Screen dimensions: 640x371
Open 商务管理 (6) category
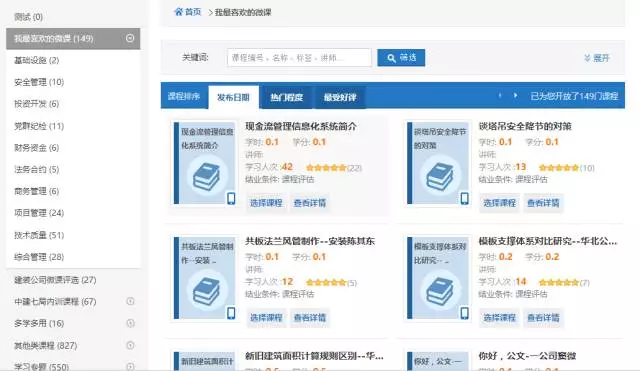click(x=37, y=191)
